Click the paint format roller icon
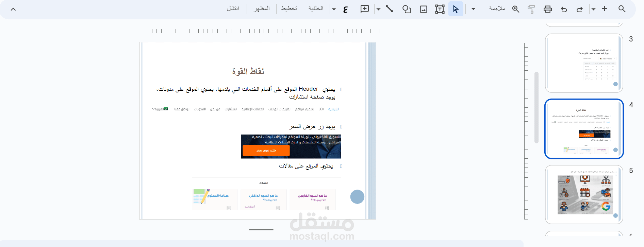The image size is (644, 247). 531,9
